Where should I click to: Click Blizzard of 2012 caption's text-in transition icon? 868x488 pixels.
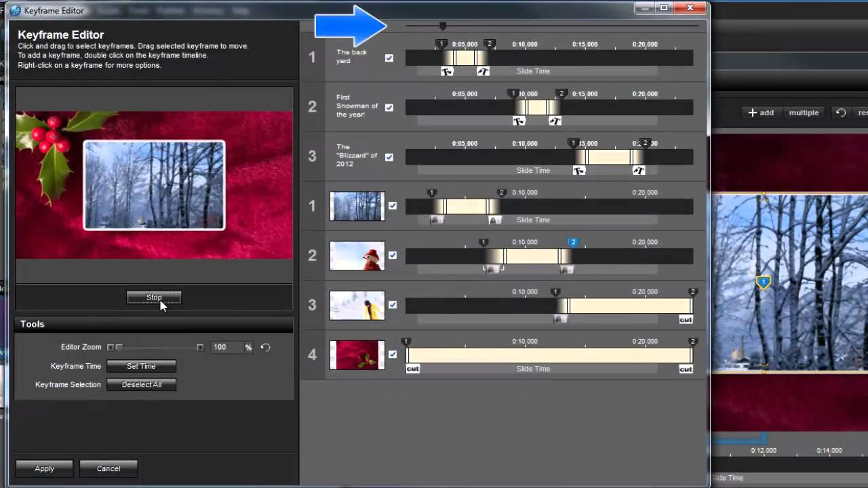pyautogui.click(x=578, y=171)
